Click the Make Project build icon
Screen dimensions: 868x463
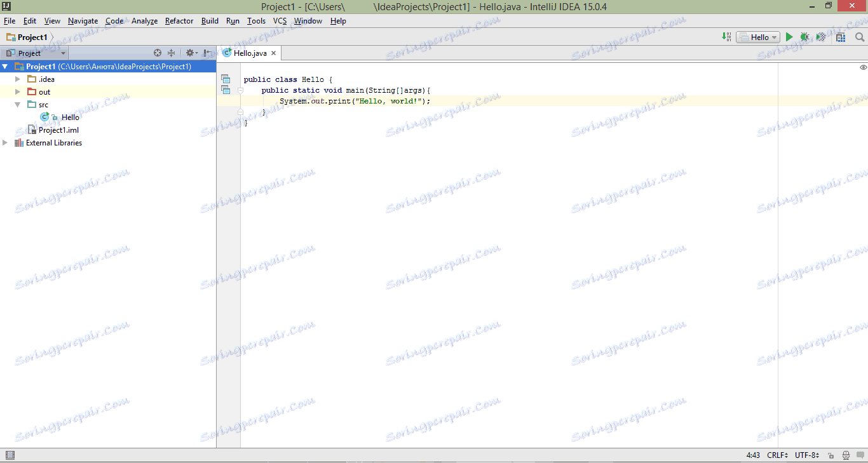click(726, 37)
